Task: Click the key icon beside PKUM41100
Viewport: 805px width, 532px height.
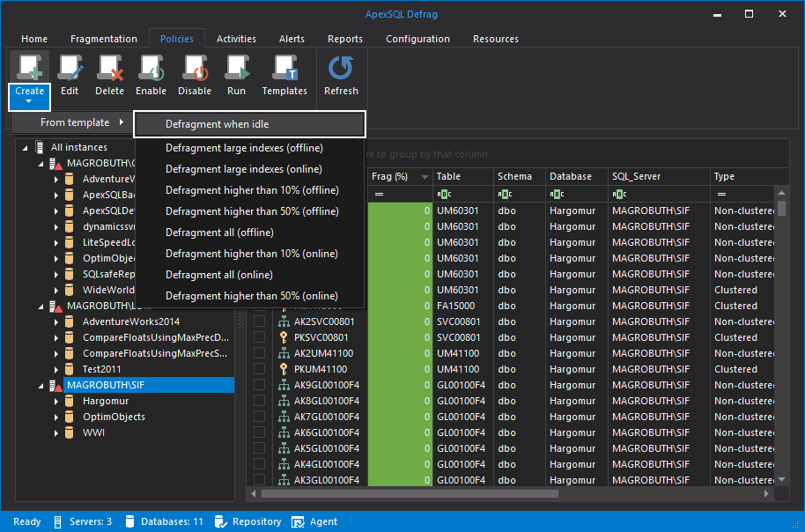Action: pos(284,369)
